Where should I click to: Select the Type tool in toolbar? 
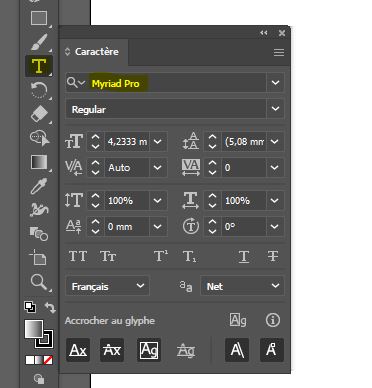39,66
